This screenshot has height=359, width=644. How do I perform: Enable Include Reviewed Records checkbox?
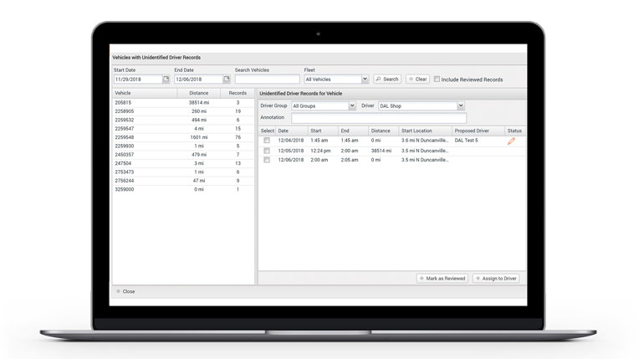click(x=437, y=79)
